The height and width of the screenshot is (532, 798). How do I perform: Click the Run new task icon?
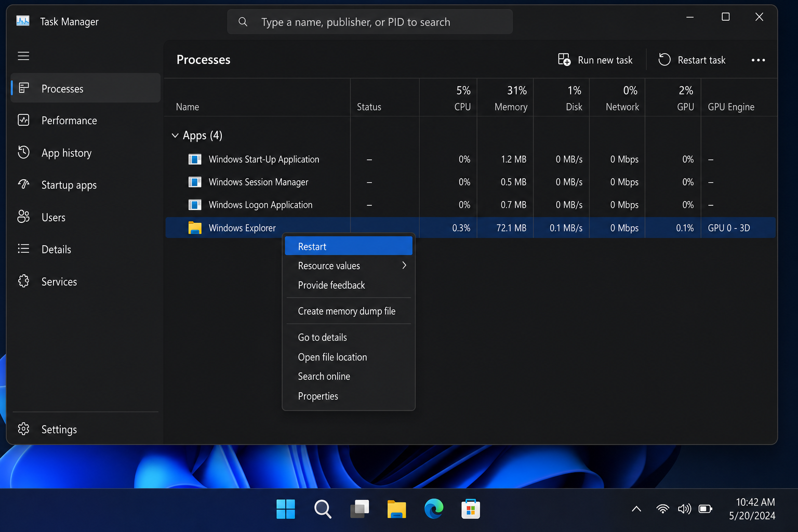click(x=564, y=60)
